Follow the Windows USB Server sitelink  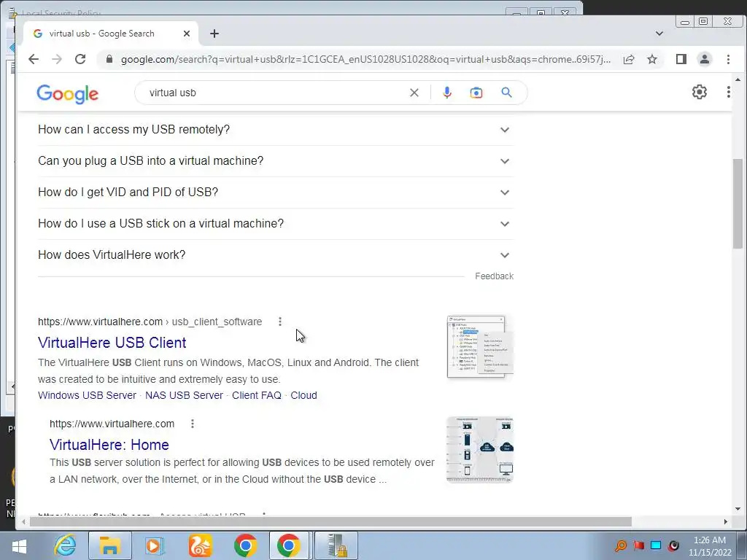point(88,395)
